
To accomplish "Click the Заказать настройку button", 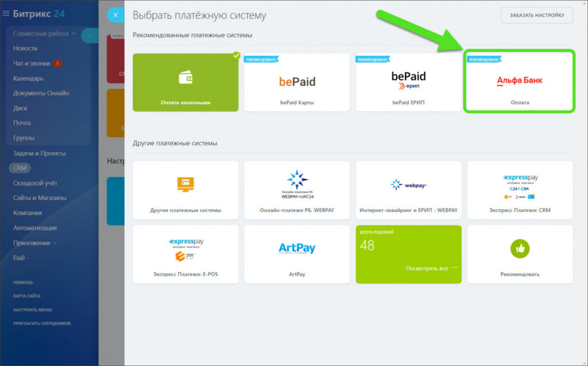I will [536, 16].
